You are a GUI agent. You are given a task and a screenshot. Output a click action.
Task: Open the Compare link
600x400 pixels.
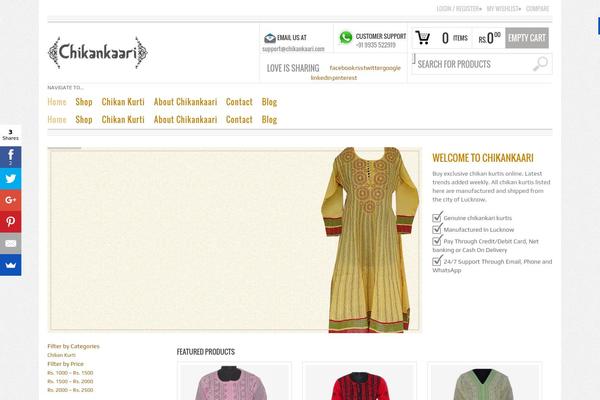point(537,8)
